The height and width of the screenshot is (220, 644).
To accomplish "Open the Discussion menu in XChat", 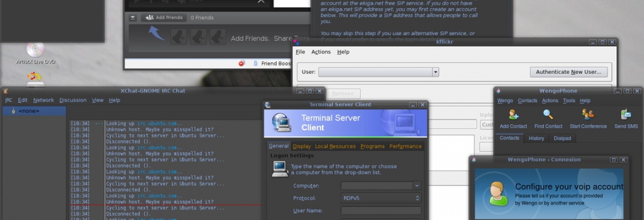I will pos(73,100).
